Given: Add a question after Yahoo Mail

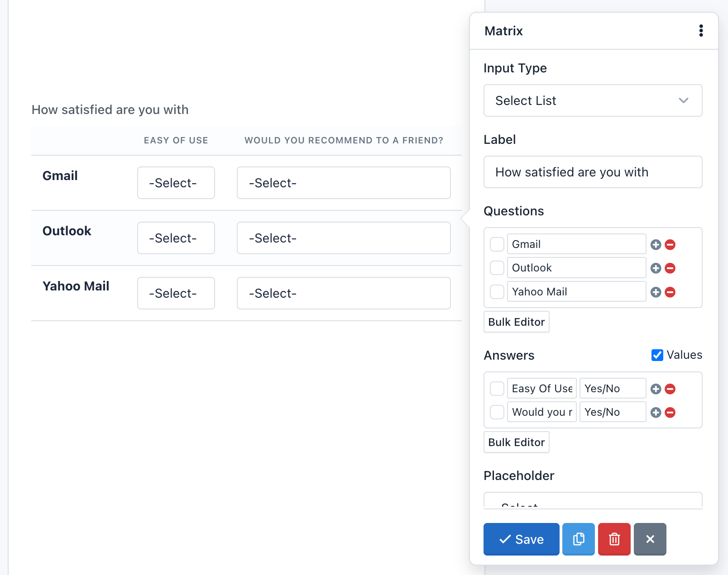Looking at the screenshot, I should tap(656, 292).
